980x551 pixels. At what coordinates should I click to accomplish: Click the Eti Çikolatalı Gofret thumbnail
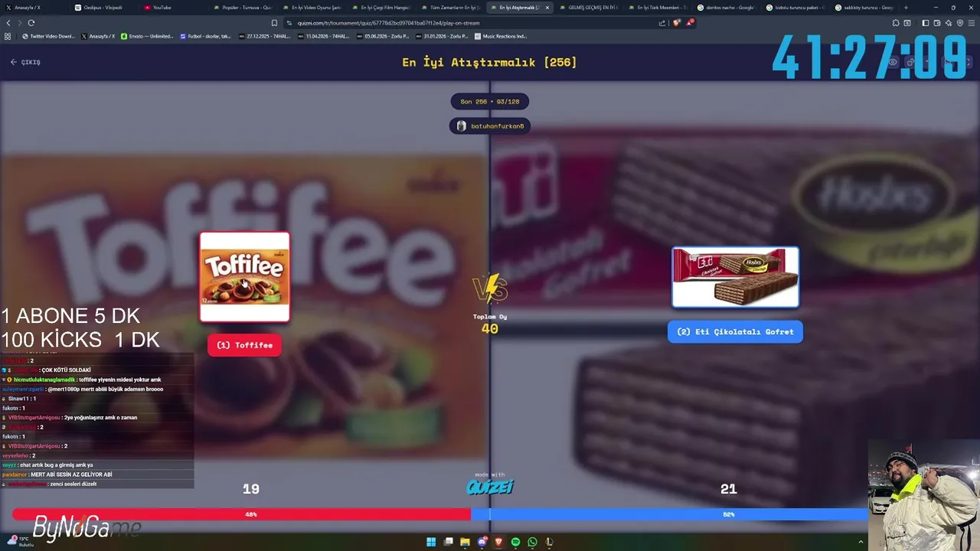point(736,277)
